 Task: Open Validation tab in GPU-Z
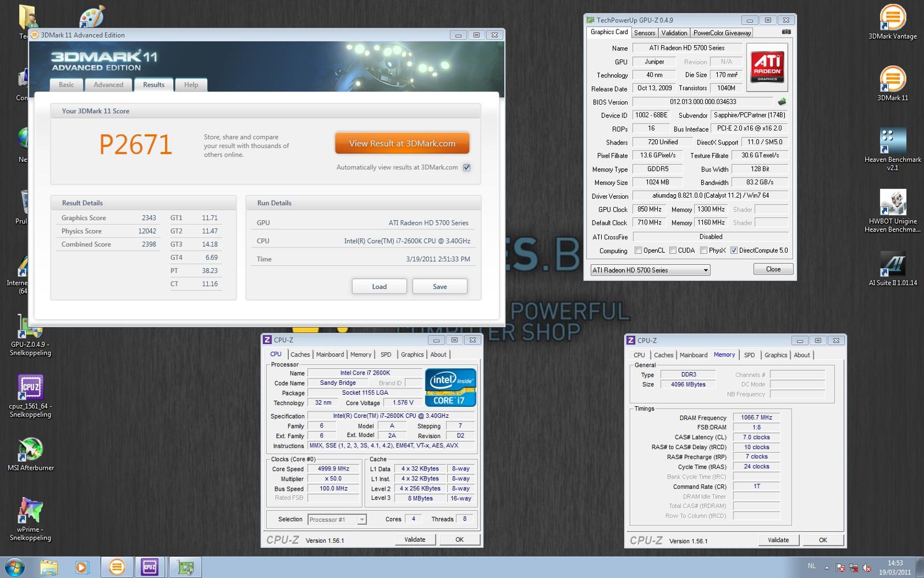pos(674,33)
